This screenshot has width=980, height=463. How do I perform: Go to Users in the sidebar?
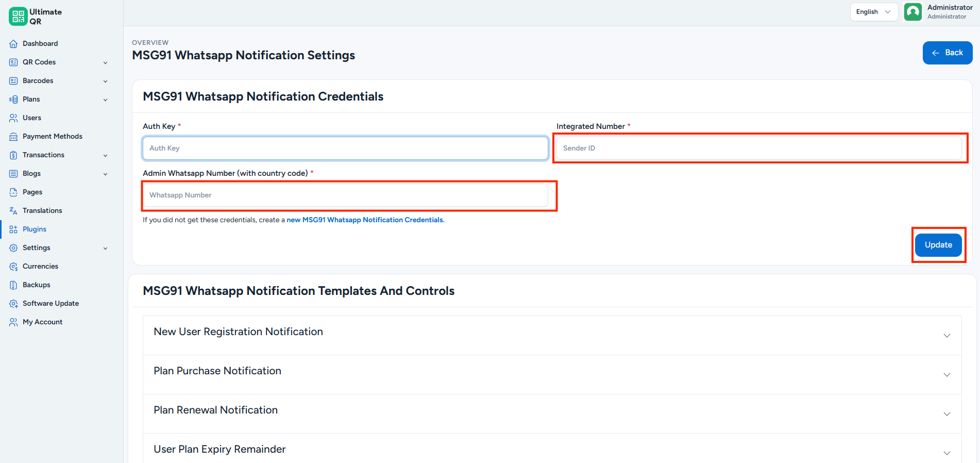32,118
